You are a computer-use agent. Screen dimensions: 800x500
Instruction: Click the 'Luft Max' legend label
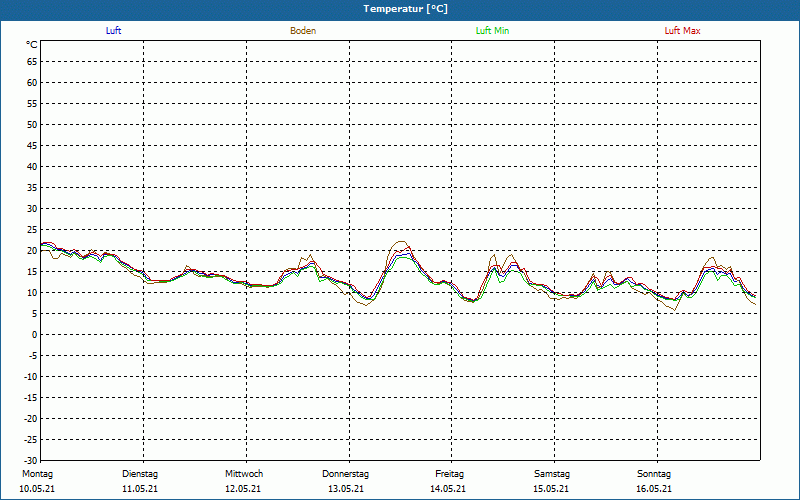tap(682, 31)
